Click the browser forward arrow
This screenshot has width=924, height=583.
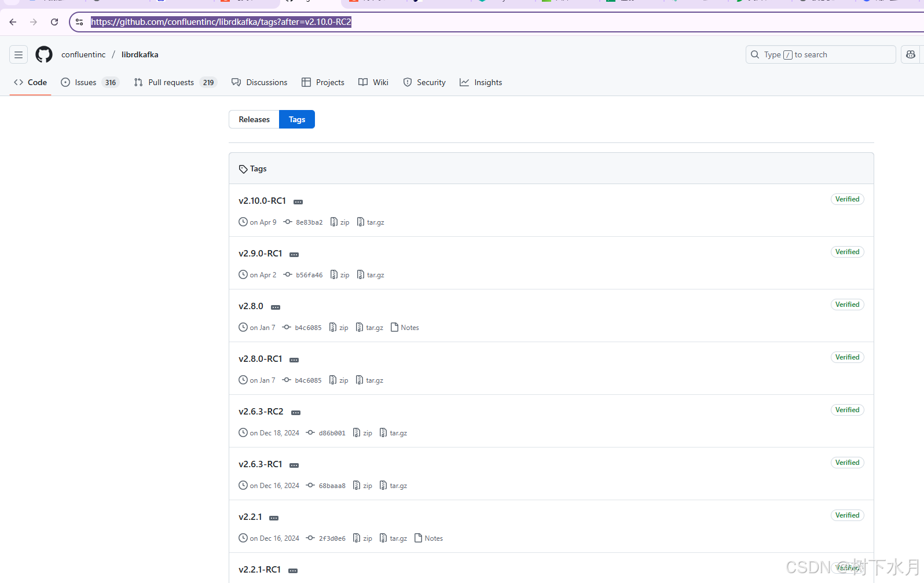pos(34,22)
